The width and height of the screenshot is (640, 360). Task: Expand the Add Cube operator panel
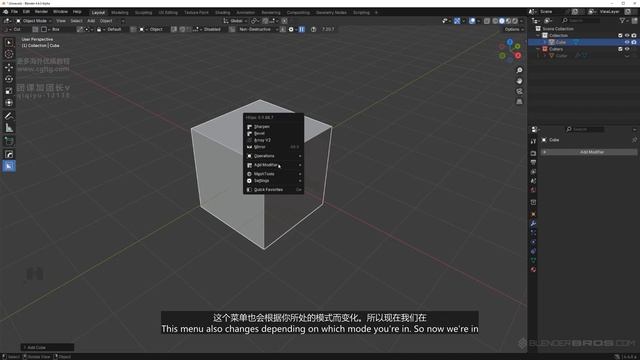pyautogui.click(x=47, y=347)
